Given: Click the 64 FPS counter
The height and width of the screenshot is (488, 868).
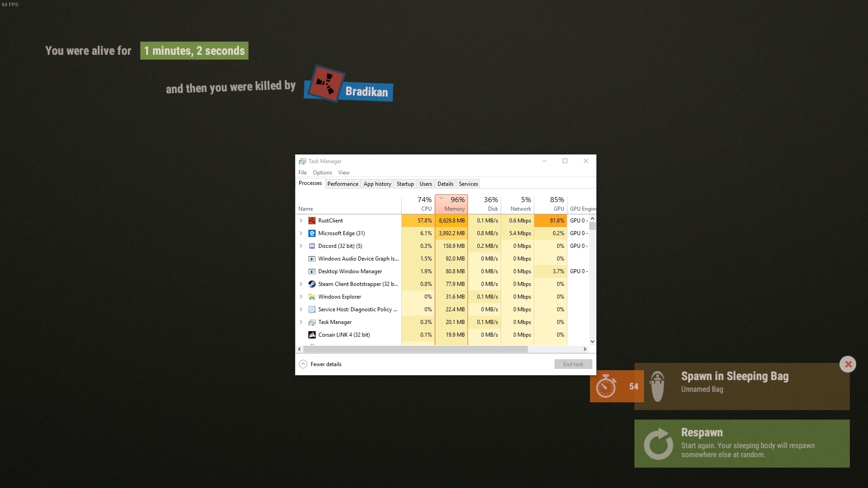Looking at the screenshot, I should tap(10, 5).
